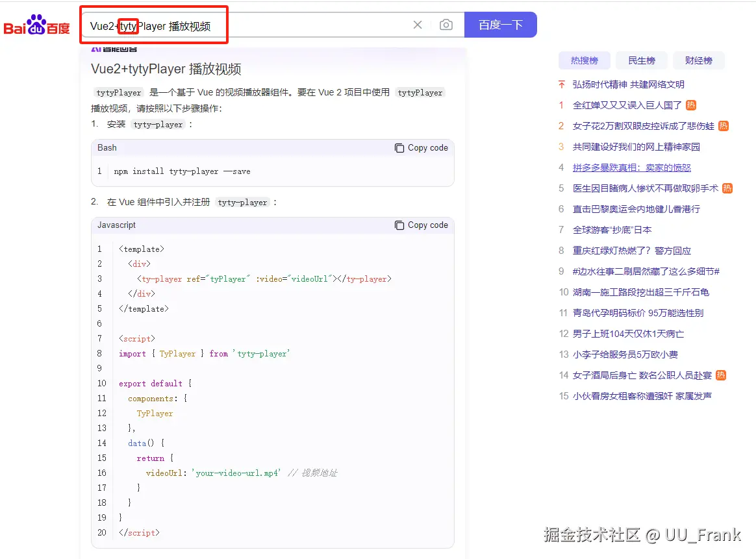Click the Javascript code block label
This screenshot has height=559, width=756.
[x=116, y=225]
